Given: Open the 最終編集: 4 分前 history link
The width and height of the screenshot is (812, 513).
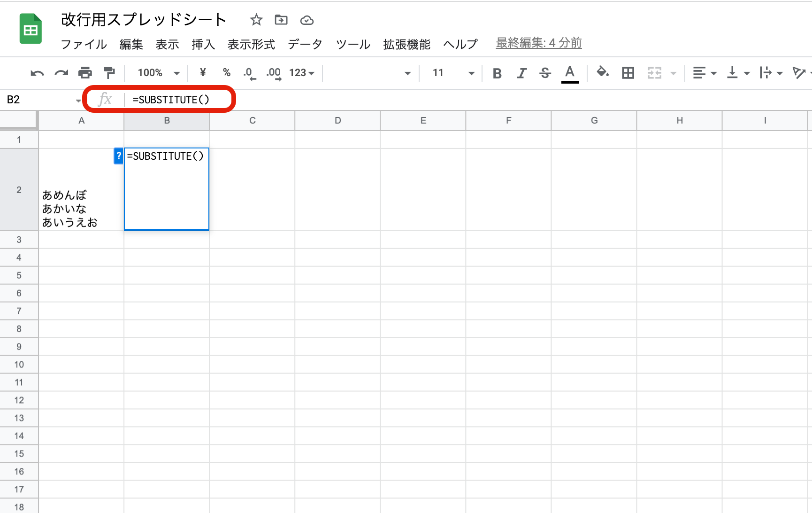Looking at the screenshot, I should click(539, 43).
